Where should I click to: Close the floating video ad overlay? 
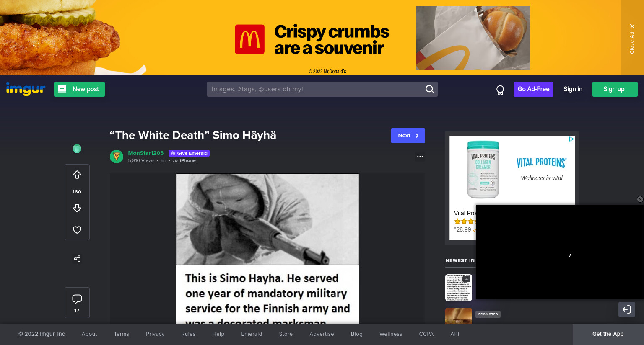coord(640,199)
